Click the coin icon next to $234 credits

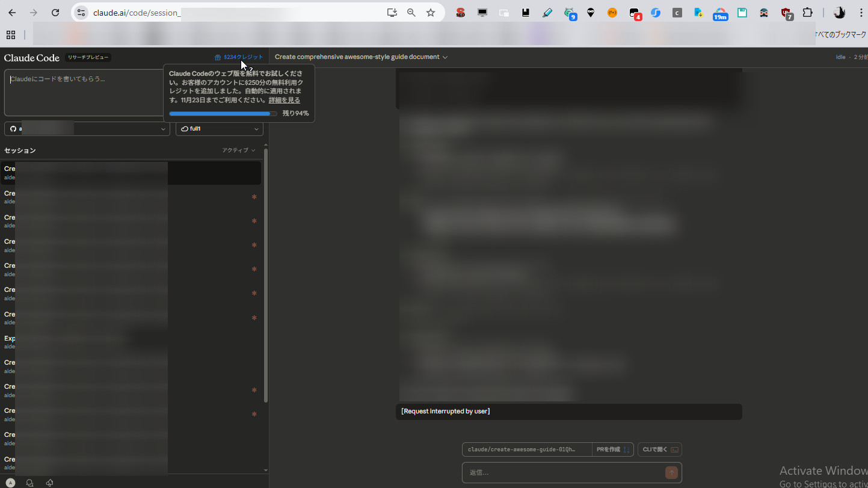click(x=217, y=57)
